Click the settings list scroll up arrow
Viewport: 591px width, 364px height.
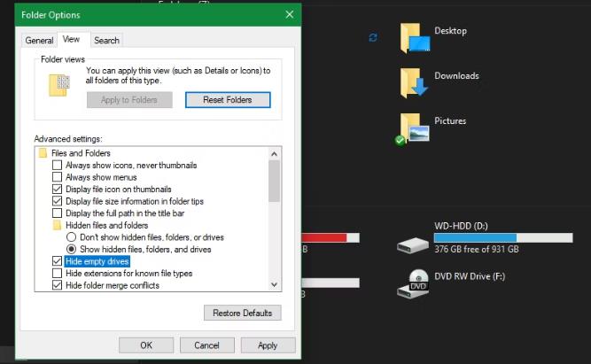274,154
